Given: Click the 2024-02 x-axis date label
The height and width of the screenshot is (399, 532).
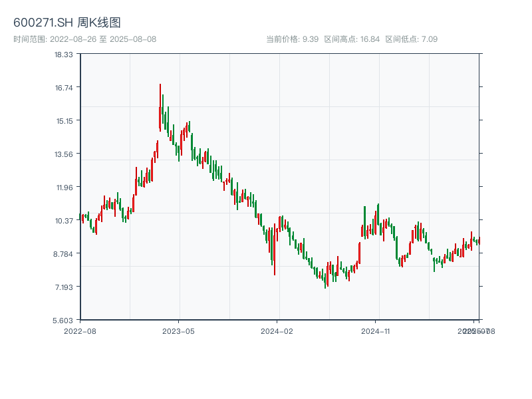Looking at the screenshot, I should pyautogui.click(x=277, y=331).
